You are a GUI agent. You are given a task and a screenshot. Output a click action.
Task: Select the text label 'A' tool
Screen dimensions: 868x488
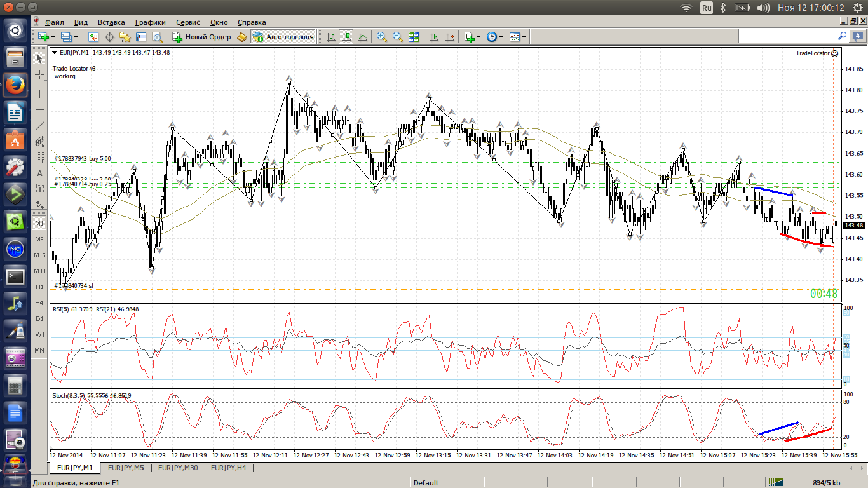coord(40,173)
